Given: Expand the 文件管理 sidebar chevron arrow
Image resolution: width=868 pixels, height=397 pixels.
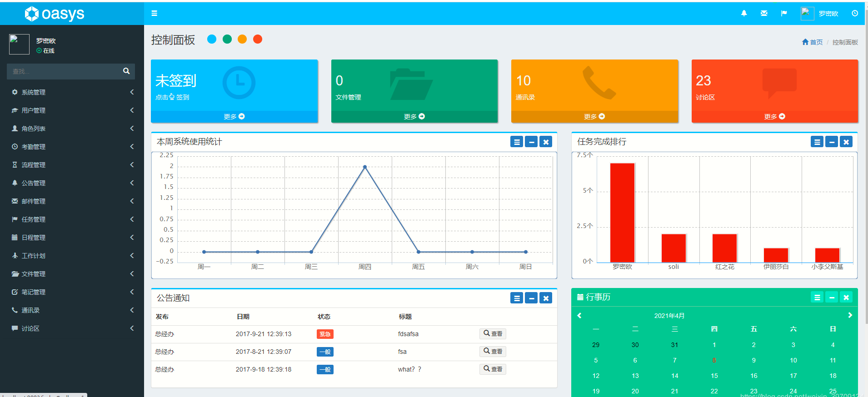Looking at the screenshot, I should pos(132,273).
